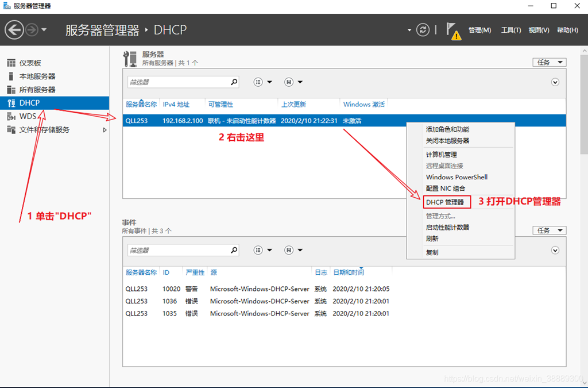Image resolution: width=588 pixels, height=388 pixels.
Task: Type in the servers 筛选器 filter field
Action: [x=178, y=82]
